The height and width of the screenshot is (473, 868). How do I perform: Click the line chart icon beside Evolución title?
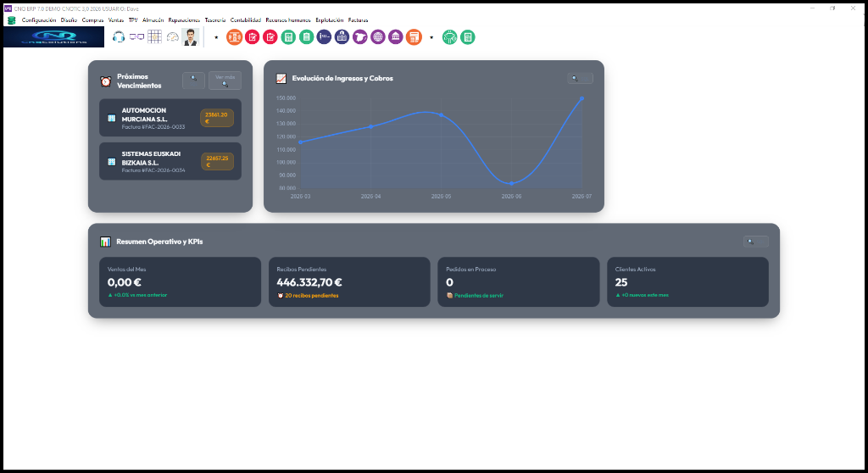(281, 79)
